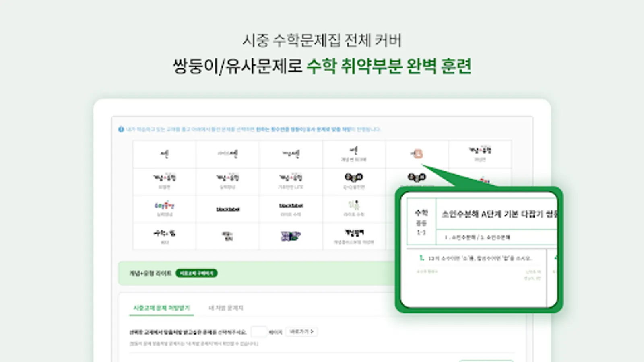
Task: Select the light green 일품 textbook logo
Action: click(x=354, y=205)
